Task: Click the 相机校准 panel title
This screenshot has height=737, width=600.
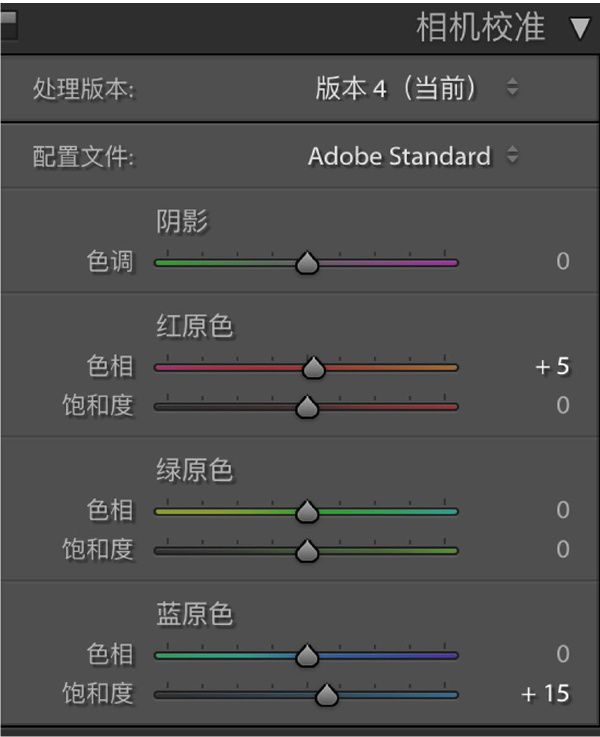Action: [x=480, y=28]
